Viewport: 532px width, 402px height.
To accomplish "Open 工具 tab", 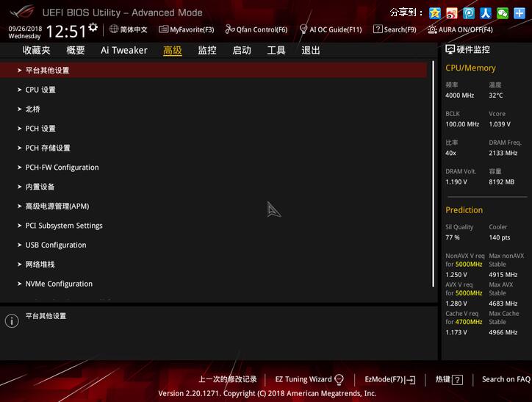I will point(276,50).
